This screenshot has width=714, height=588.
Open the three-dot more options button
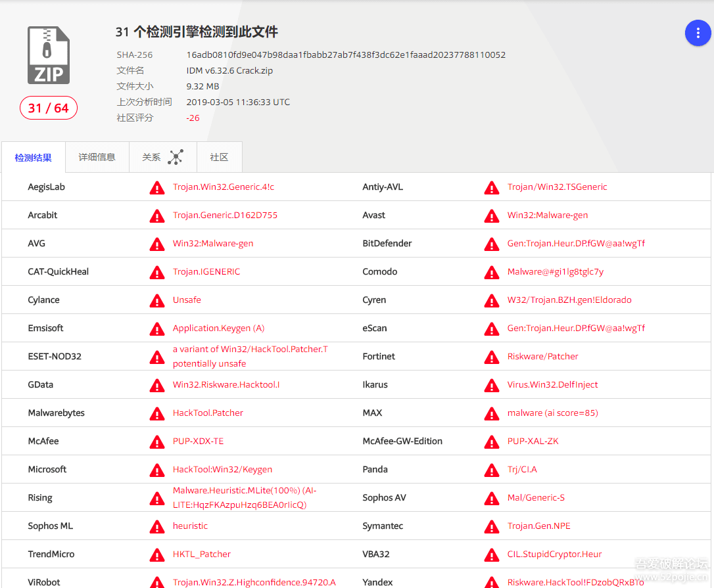click(698, 33)
